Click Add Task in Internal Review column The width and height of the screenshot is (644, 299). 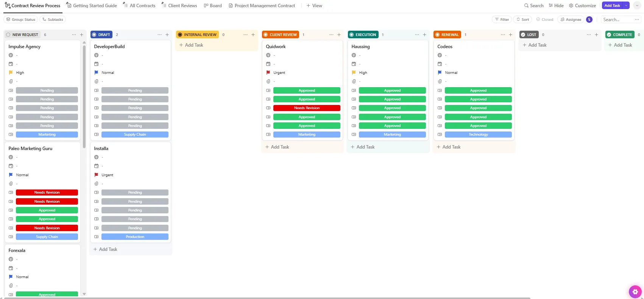tap(194, 45)
